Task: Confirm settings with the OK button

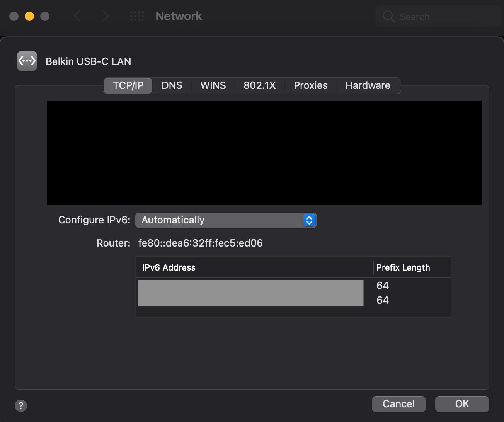Action: pyautogui.click(x=462, y=404)
